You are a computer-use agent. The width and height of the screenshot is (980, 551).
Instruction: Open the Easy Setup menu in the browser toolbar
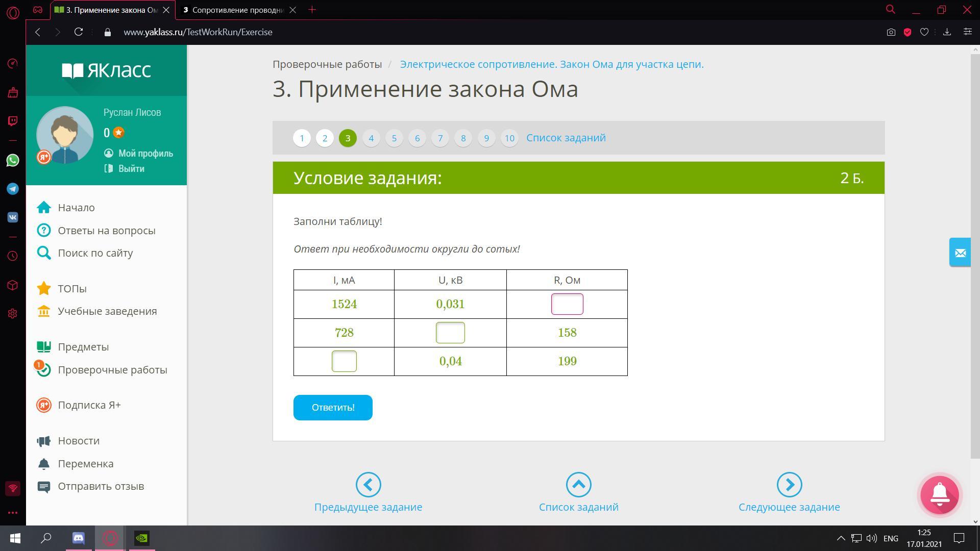pos(967,32)
